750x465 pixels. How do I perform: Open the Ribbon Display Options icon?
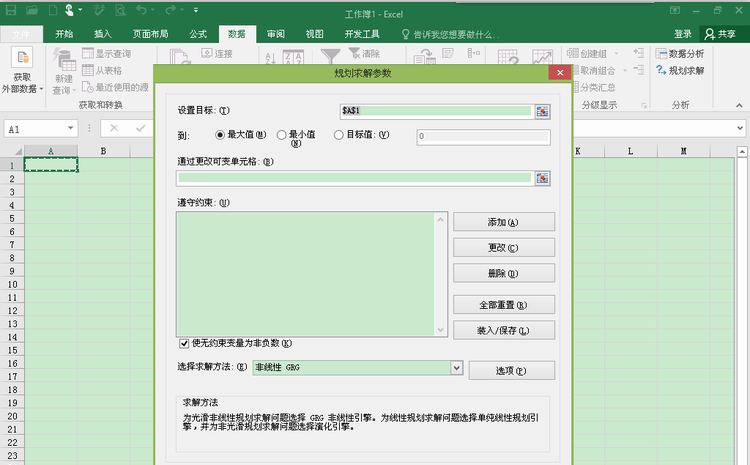click(x=675, y=10)
